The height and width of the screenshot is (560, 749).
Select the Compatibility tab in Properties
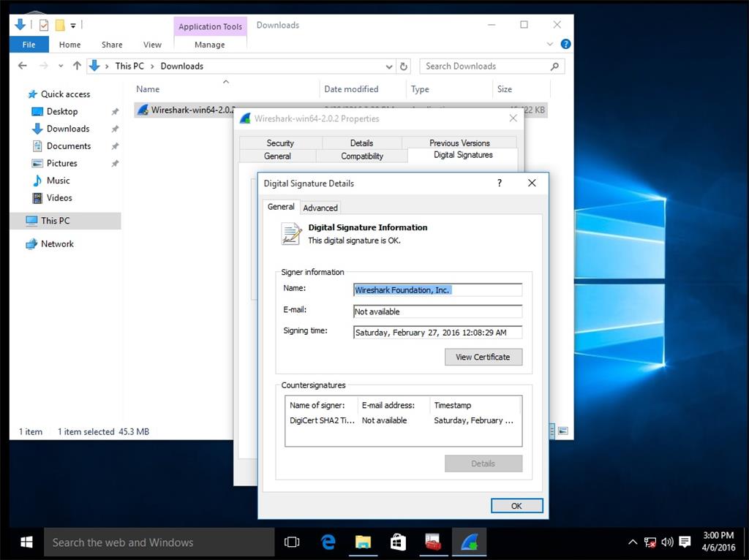[362, 156]
